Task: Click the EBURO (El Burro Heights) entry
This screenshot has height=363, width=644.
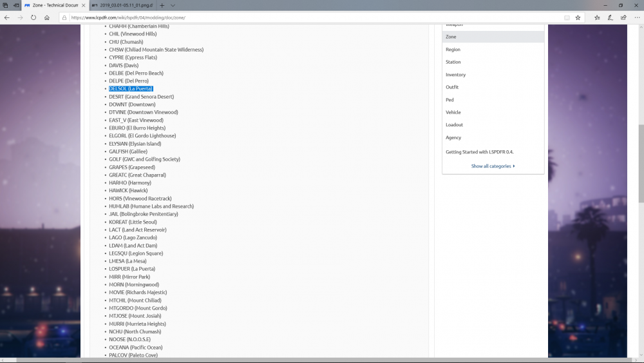Action: click(x=137, y=128)
